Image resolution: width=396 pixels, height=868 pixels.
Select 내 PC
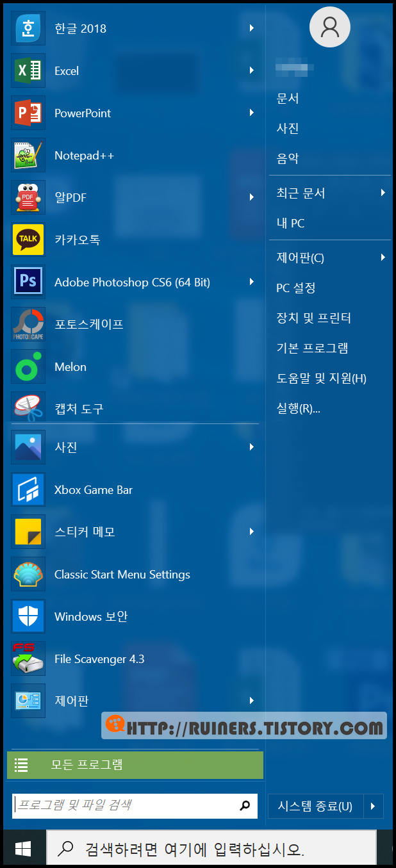pyautogui.click(x=290, y=223)
